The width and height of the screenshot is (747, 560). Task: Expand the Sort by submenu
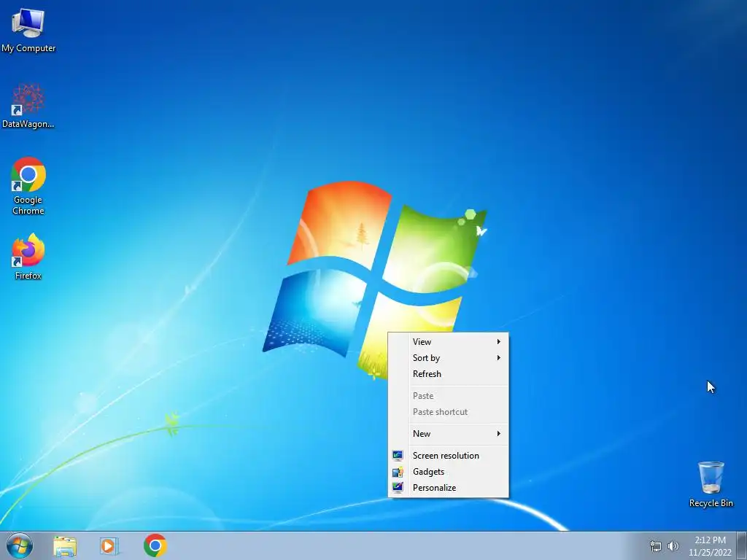449,357
